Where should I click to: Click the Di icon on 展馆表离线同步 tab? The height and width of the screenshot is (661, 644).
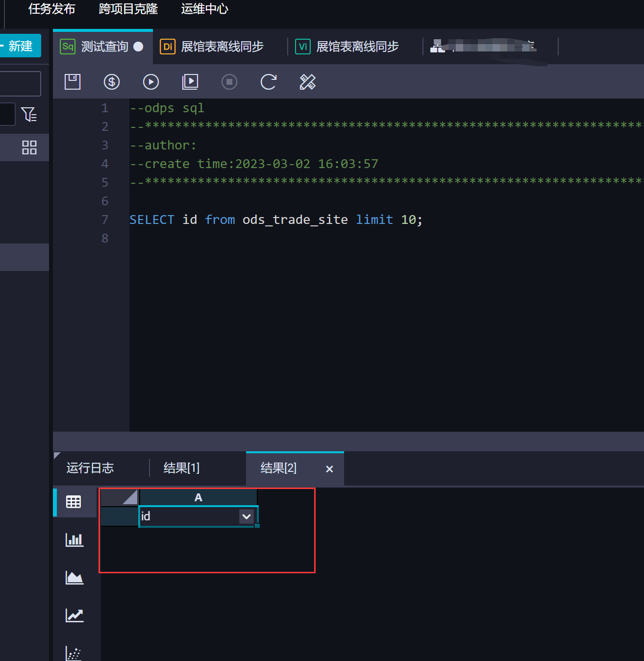coord(168,47)
